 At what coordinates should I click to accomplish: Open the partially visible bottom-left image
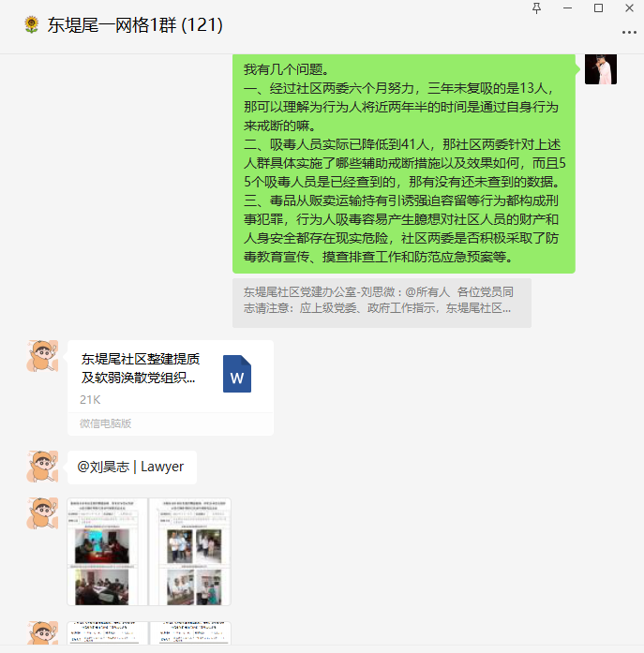coord(108,633)
